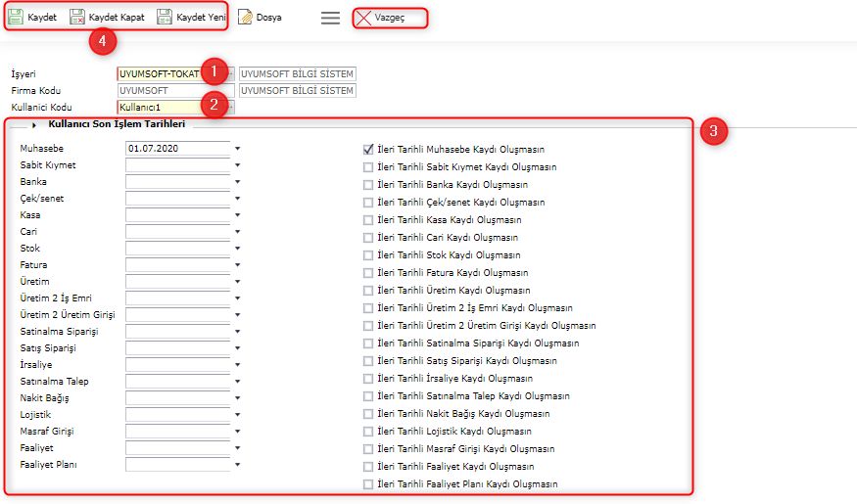Select İleri Tarihli Stok Kaydı Oluşmasın checkbox

click(368, 255)
